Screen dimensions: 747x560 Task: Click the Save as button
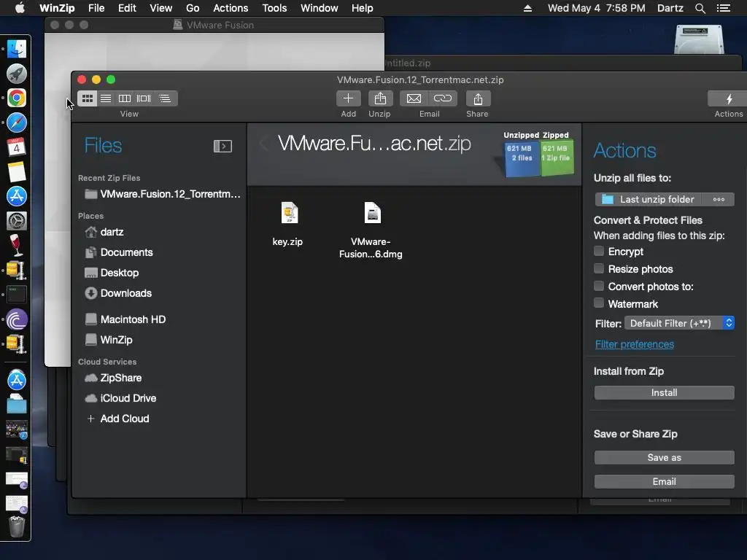point(664,458)
